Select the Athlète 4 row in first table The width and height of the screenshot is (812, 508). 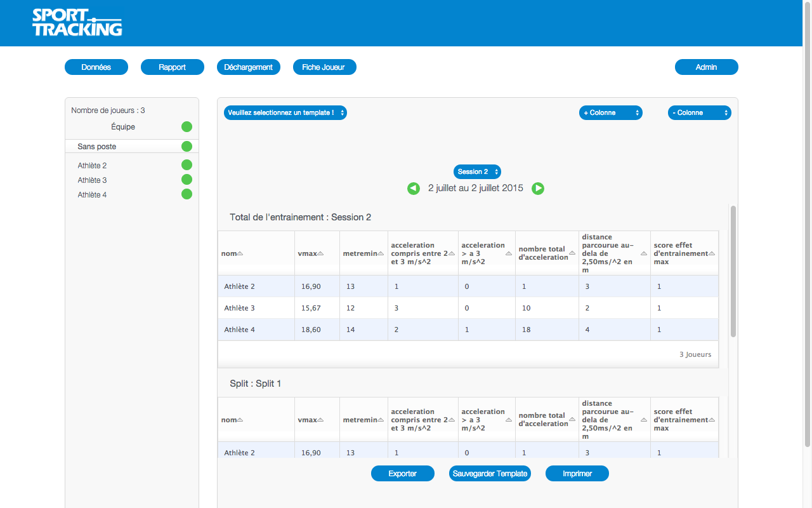(468, 330)
